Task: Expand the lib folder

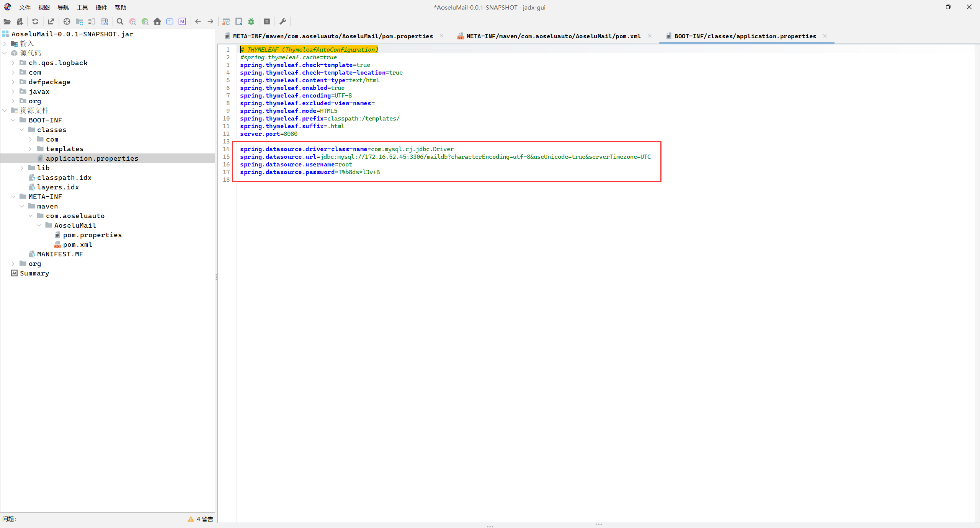Action: 22,168
